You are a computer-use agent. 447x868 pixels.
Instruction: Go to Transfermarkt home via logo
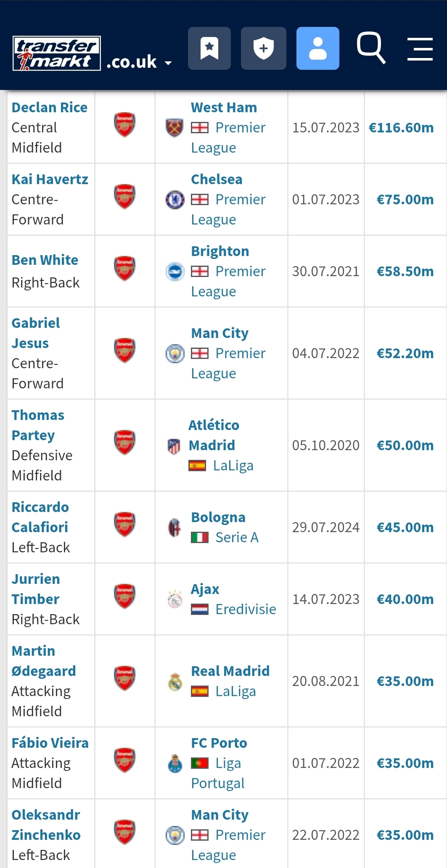pos(56,53)
